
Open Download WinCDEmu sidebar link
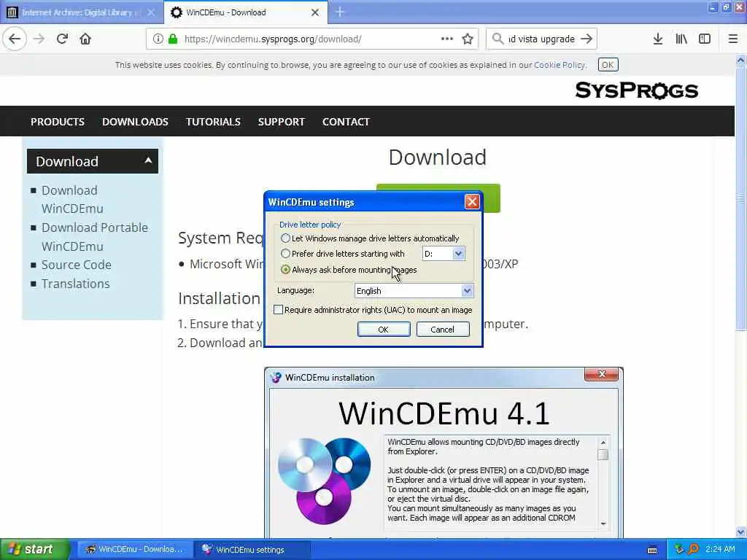[x=72, y=200]
